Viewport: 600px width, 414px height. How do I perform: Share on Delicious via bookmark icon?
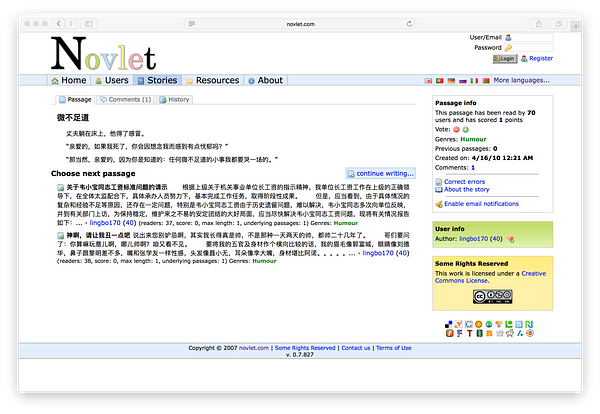click(448, 324)
